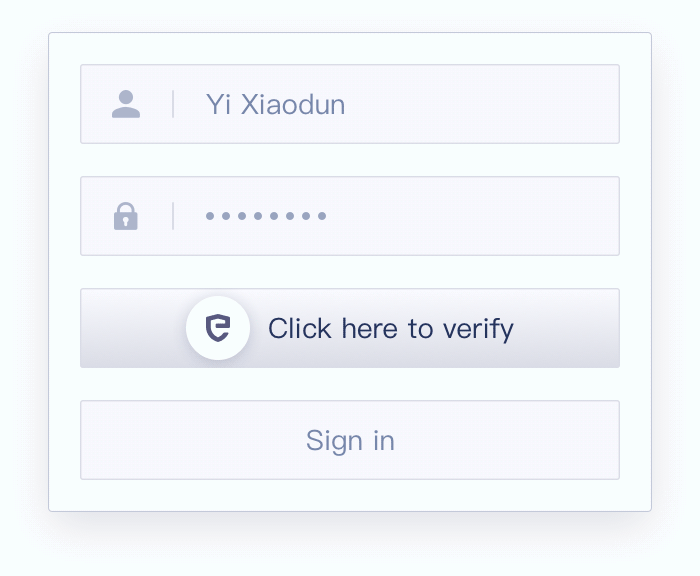Focus the username field containing Yi Xiaodun

click(350, 104)
